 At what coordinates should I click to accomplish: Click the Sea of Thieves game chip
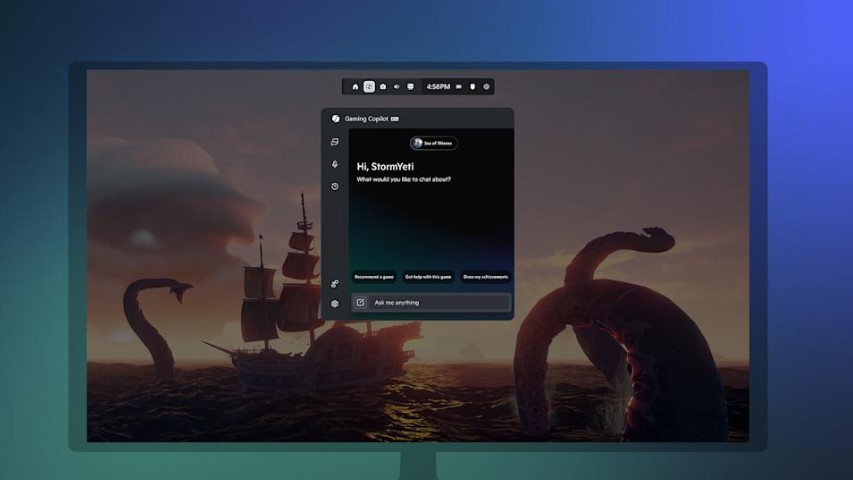[x=434, y=143]
